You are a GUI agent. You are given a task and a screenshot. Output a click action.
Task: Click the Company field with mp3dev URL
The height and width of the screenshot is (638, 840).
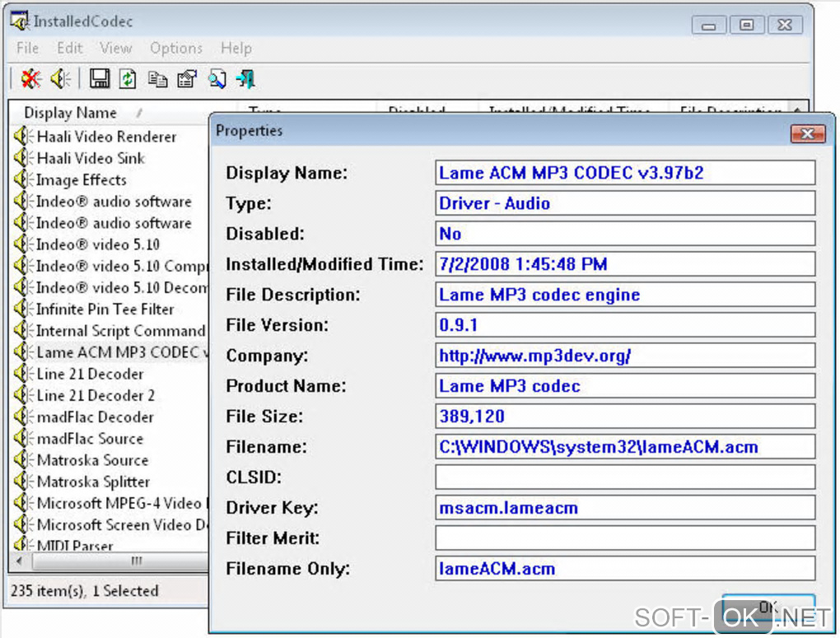click(625, 355)
